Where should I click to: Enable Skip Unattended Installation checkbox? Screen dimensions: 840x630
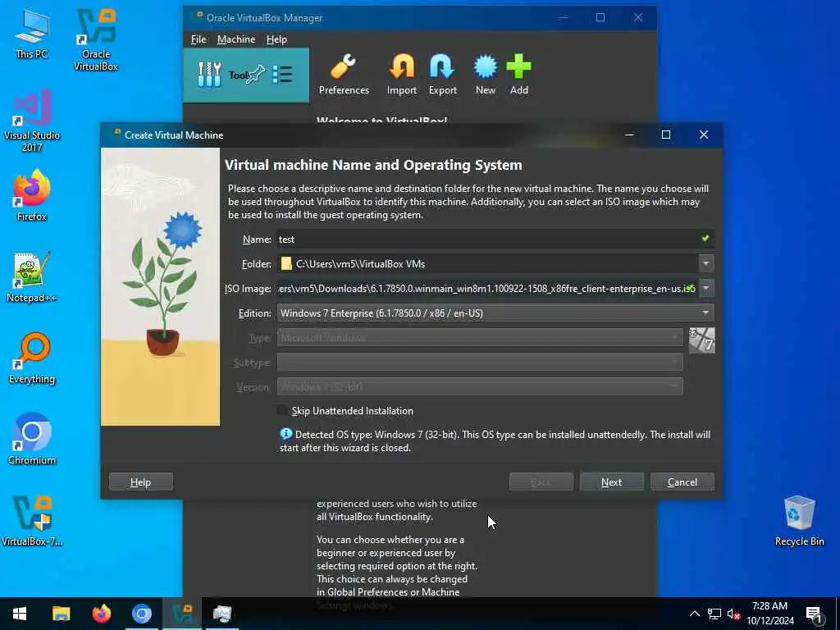tap(282, 410)
